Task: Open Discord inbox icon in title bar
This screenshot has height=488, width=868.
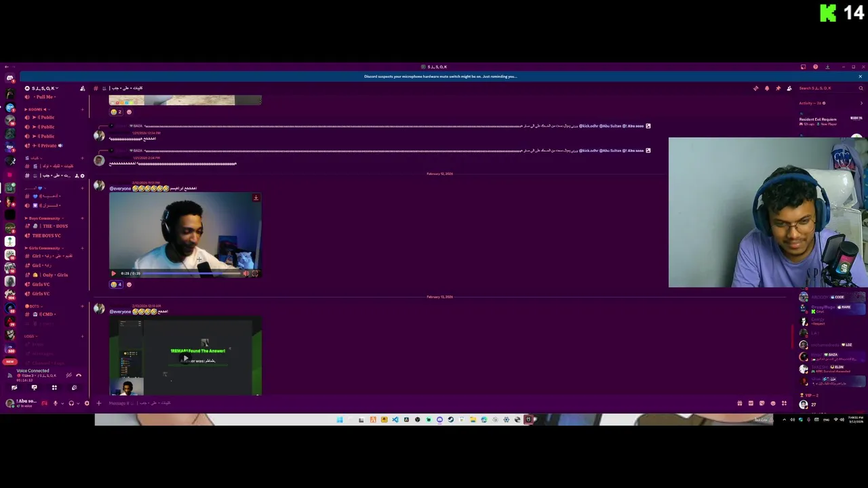Action: 803,66
